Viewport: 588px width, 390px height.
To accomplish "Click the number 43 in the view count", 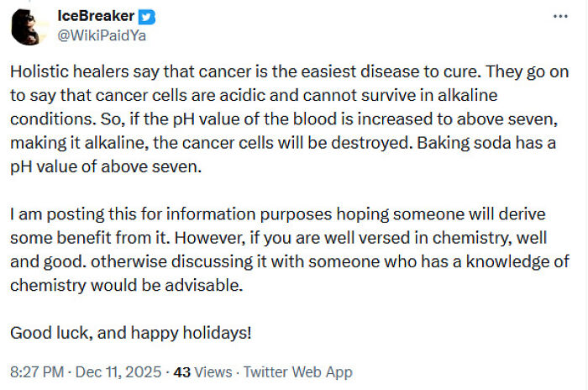I will tap(181, 372).
